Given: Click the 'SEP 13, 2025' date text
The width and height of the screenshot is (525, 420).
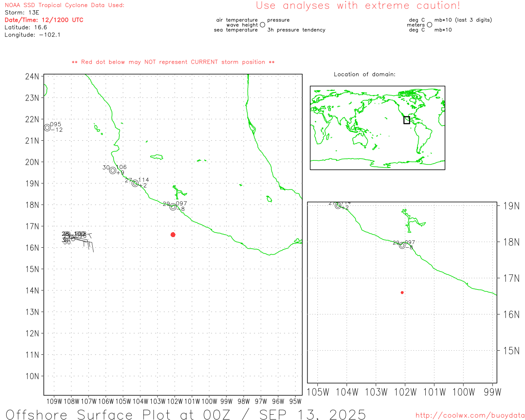Looking at the screenshot, I should (313, 414).
